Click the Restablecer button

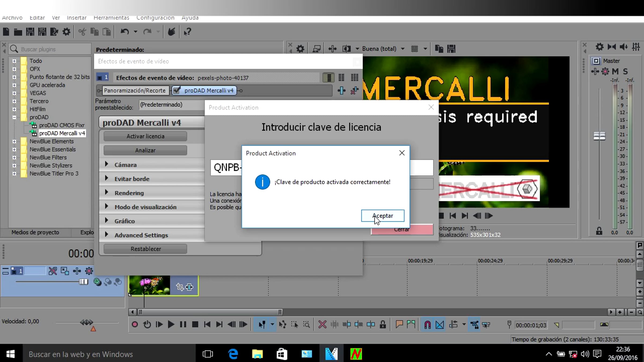[x=146, y=249]
